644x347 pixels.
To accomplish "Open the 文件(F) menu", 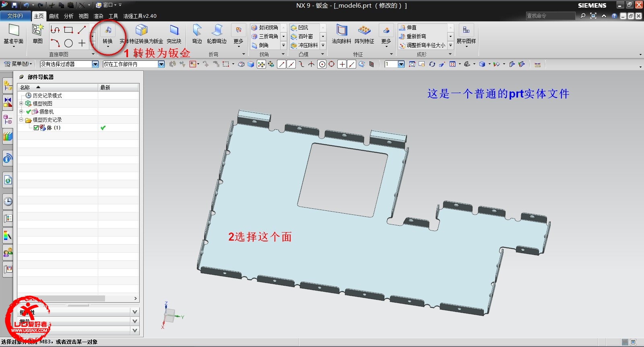I will (15, 16).
